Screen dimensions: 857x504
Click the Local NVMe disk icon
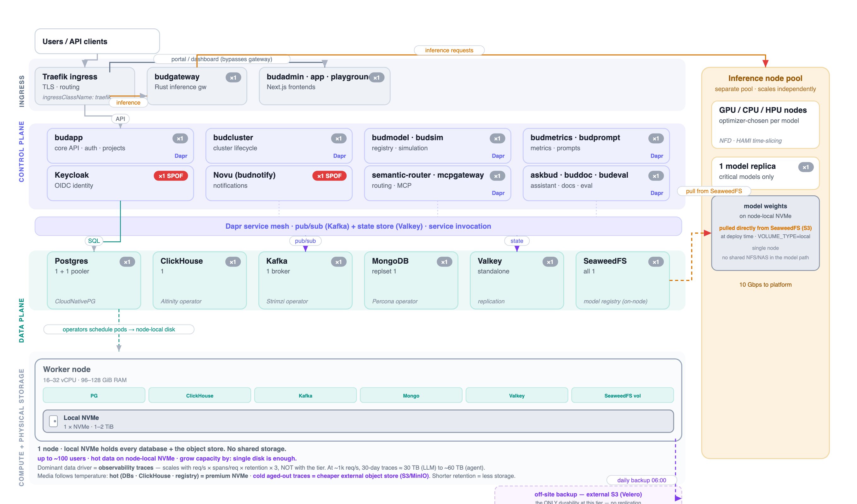point(53,421)
